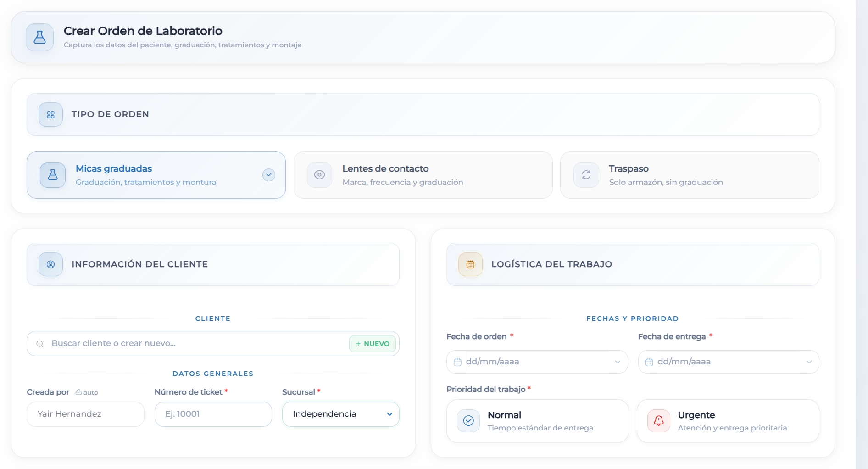The image size is (868, 469).
Task: Click the refresh arrows icon on Traspaso
Action: pos(586,175)
